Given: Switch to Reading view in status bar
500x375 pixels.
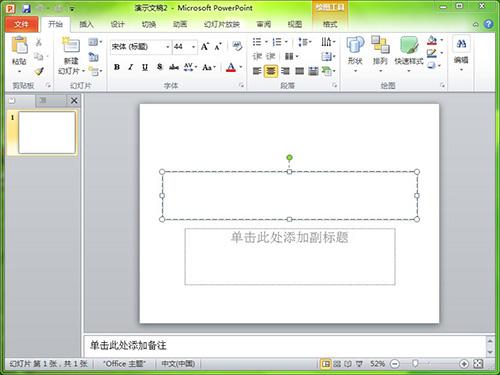Looking at the screenshot, I should [x=348, y=364].
